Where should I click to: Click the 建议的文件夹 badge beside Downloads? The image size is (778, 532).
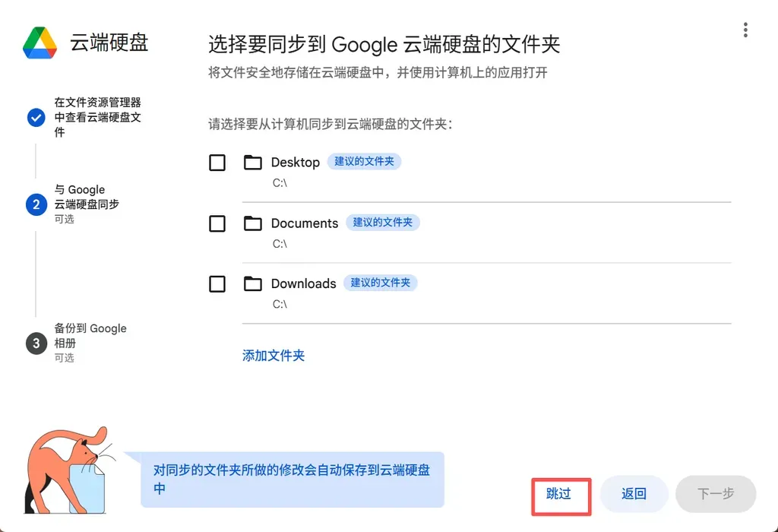click(381, 283)
